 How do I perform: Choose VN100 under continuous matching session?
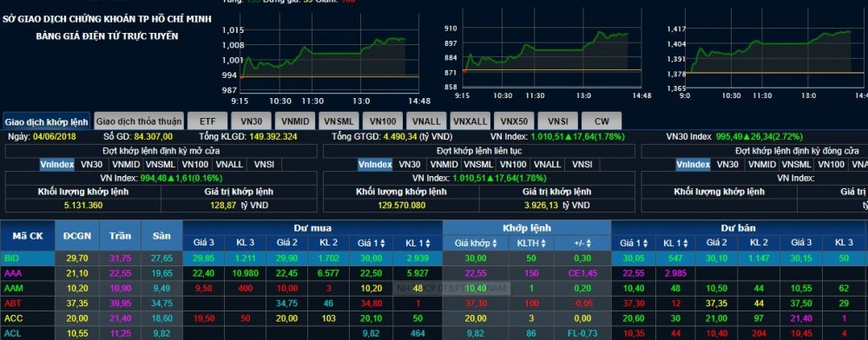[513, 164]
